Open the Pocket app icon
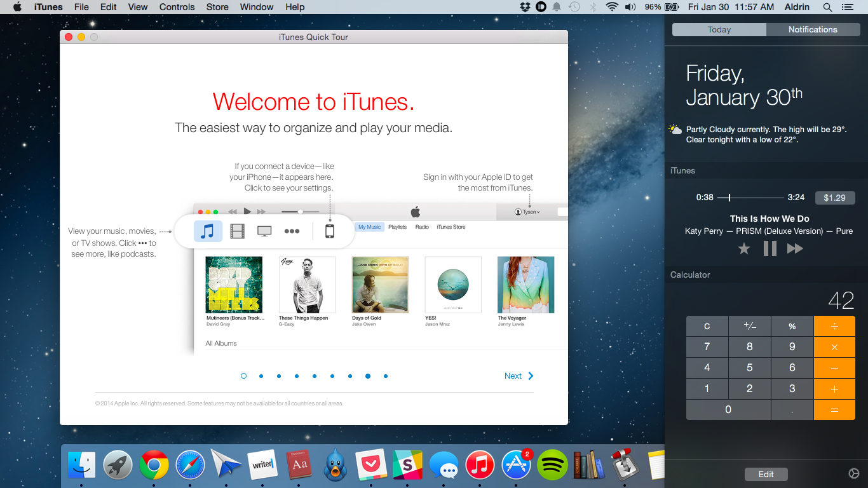Viewport: 868px width, 488px height. click(372, 465)
